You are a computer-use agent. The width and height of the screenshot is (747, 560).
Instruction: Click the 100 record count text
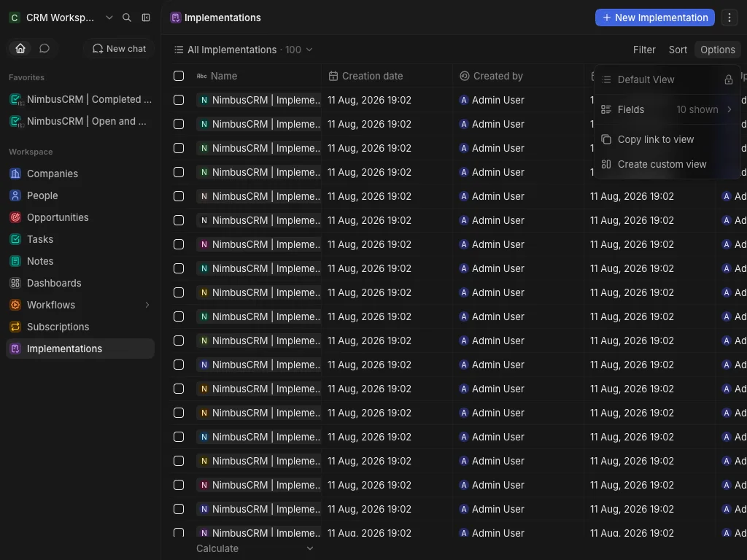click(x=293, y=50)
